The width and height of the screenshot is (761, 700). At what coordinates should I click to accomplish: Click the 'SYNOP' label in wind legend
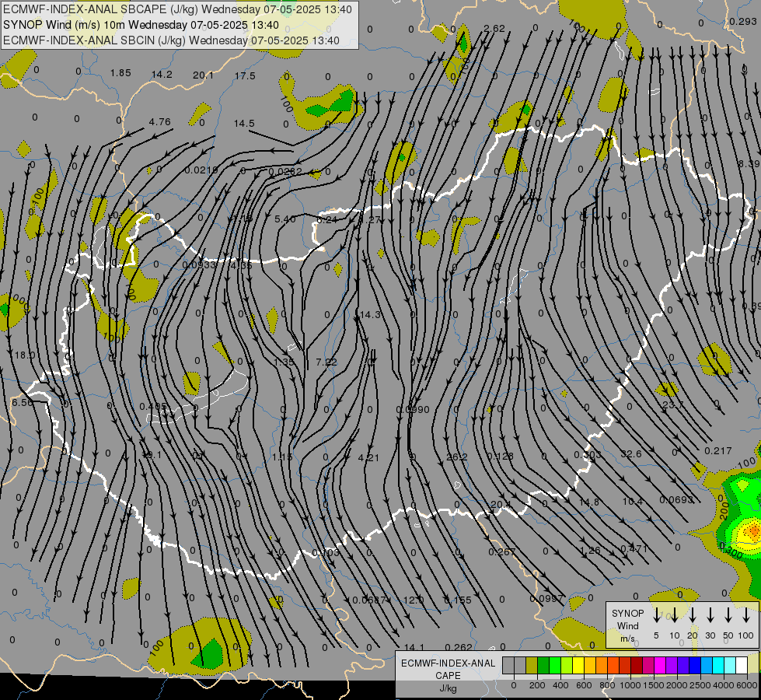point(627,614)
